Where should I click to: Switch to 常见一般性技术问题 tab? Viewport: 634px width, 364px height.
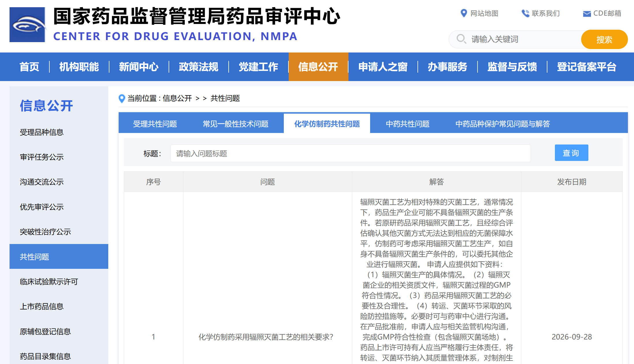[x=236, y=124]
